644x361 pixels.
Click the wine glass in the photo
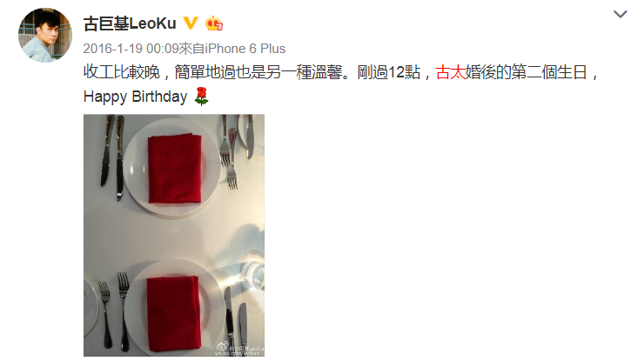[253, 273]
